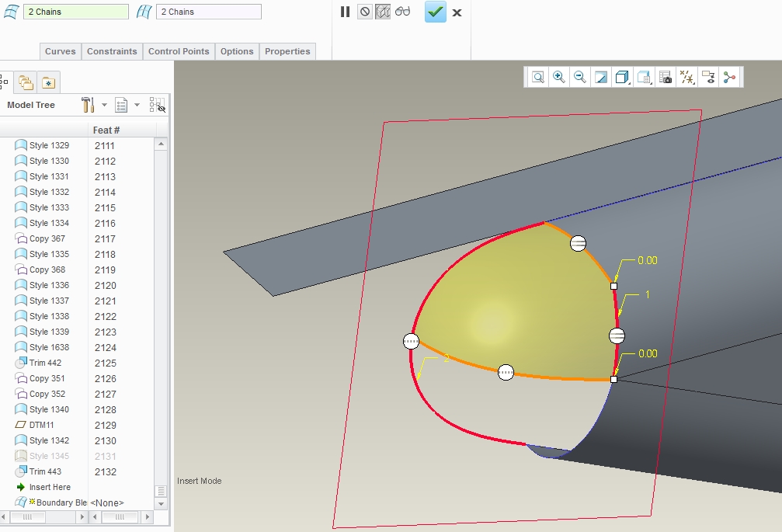This screenshot has height=532, width=782.
Task: Open the Model Tree show list icon
Action: (x=121, y=105)
